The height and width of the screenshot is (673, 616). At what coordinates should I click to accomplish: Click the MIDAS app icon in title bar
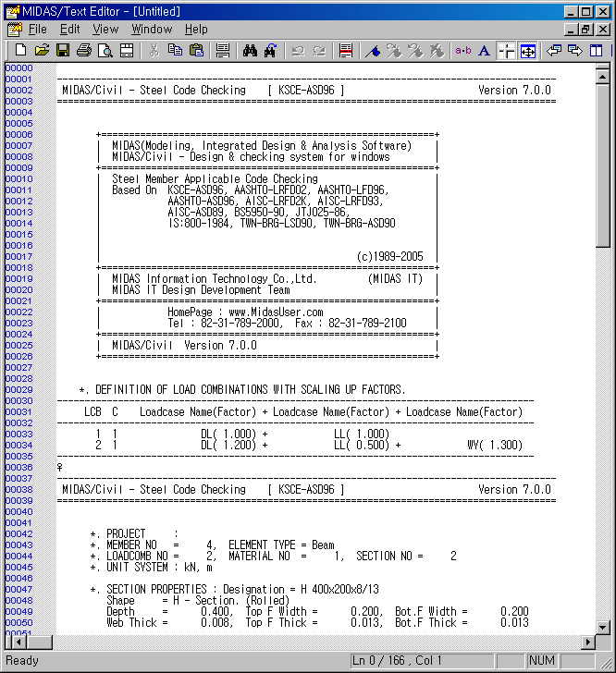pyautogui.click(x=13, y=12)
